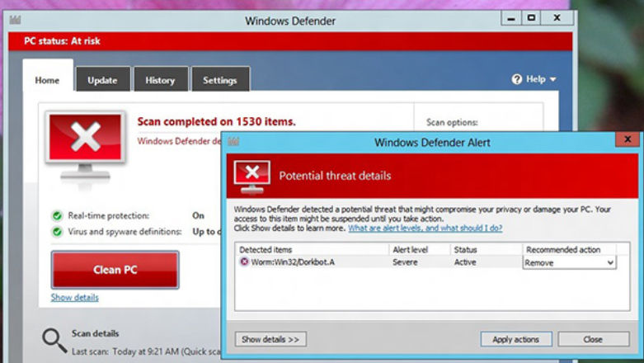This screenshot has width=644, height=363.
Task: Open Show details link under Clean PC
Action: [x=75, y=297]
